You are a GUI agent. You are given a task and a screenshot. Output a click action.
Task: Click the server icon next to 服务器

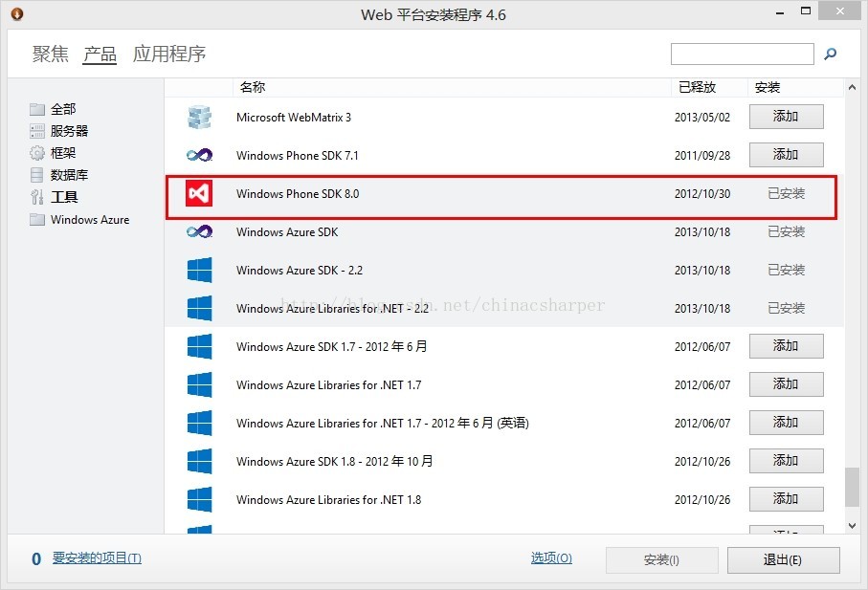click(x=37, y=131)
